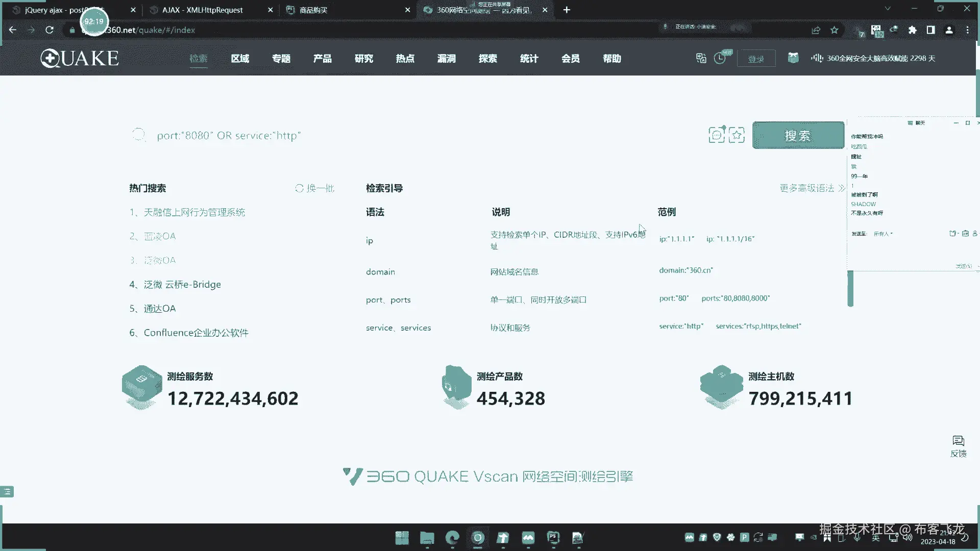Click the QUAKE logo
Screen dimensions: 980x551
[x=80, y=58]
